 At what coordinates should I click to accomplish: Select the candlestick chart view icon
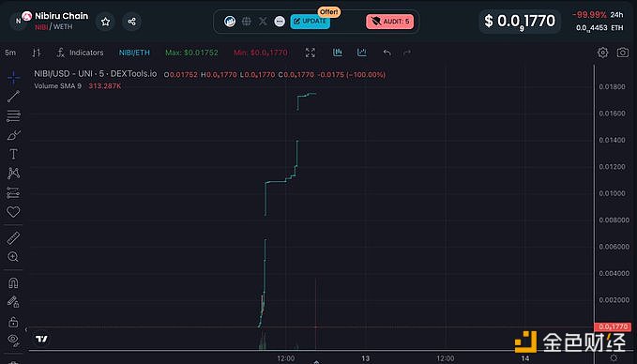coord(338,53)
